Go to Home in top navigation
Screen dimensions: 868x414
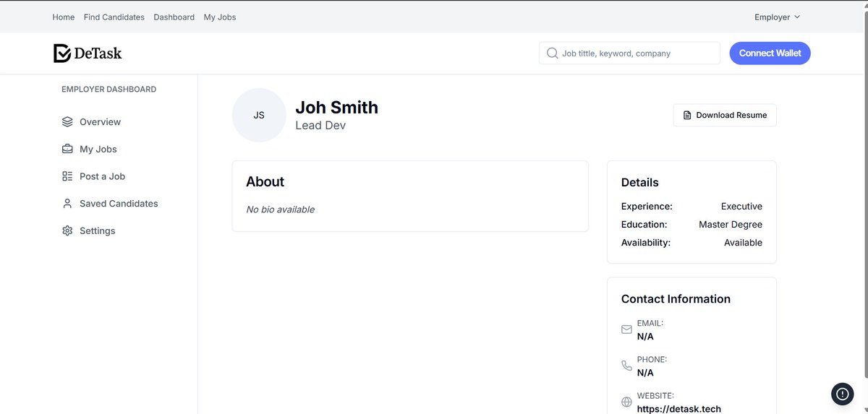[x=64, y=17]
